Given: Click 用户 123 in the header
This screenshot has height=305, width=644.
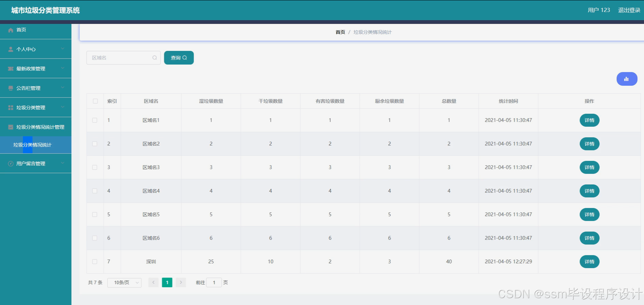Looking at the screenshot, I should (x=599, y=10).
